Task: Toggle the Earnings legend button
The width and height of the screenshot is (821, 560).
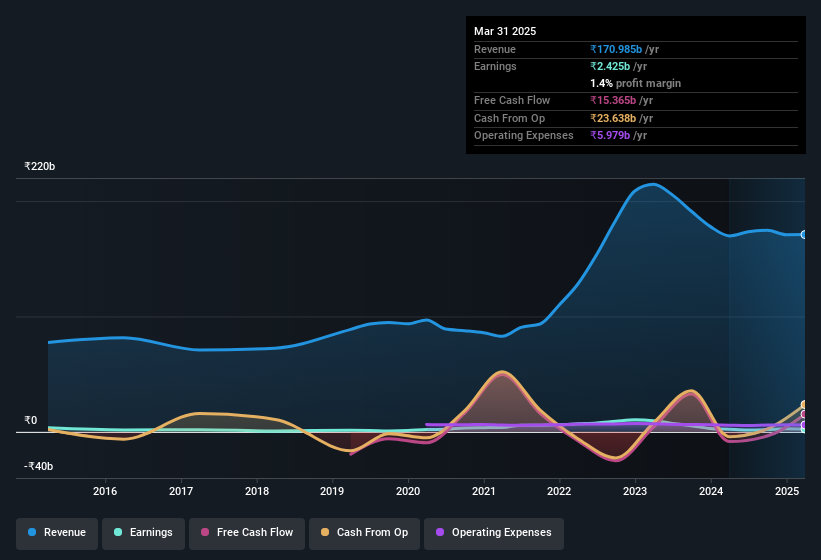Action: point(143,533)
